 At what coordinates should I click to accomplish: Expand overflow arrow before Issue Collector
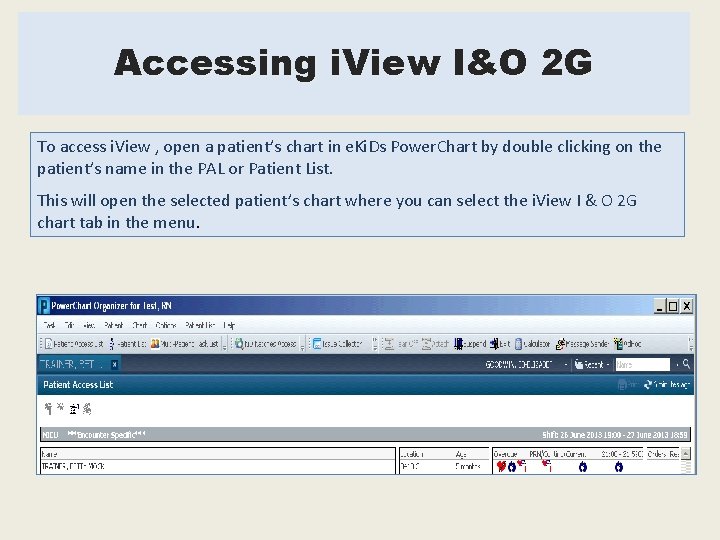pos(302,344)
